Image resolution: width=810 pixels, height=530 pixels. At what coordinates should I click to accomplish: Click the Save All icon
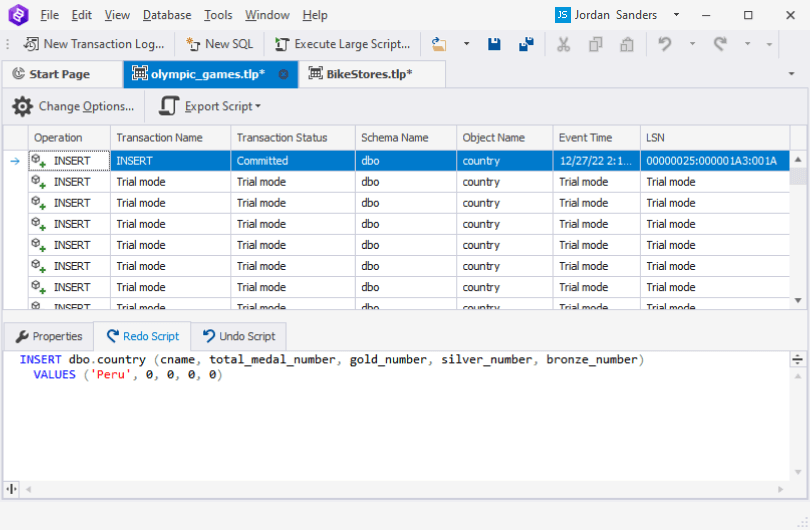point(526,44)
